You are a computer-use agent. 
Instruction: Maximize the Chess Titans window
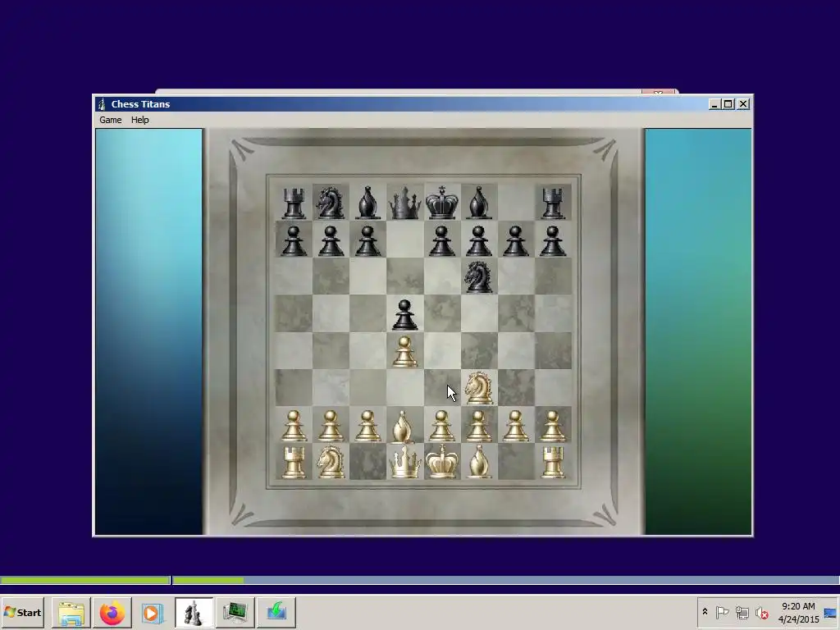pyautogui.click(x=728, y=104)
